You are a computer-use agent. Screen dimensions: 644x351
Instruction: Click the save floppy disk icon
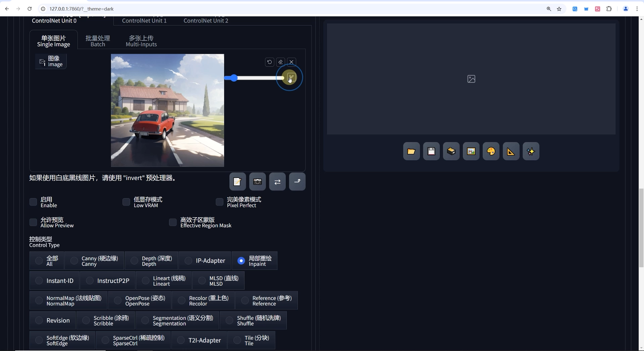pos(431,151)
